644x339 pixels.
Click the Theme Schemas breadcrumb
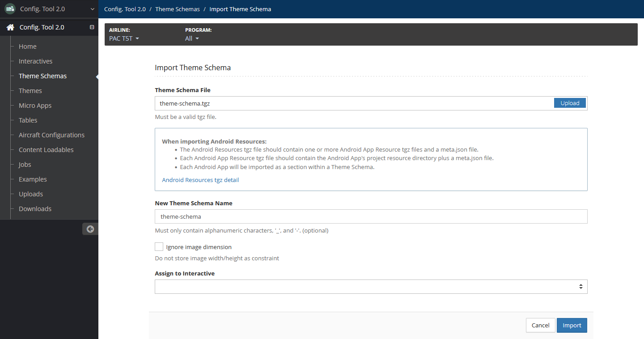coord(178,9)
